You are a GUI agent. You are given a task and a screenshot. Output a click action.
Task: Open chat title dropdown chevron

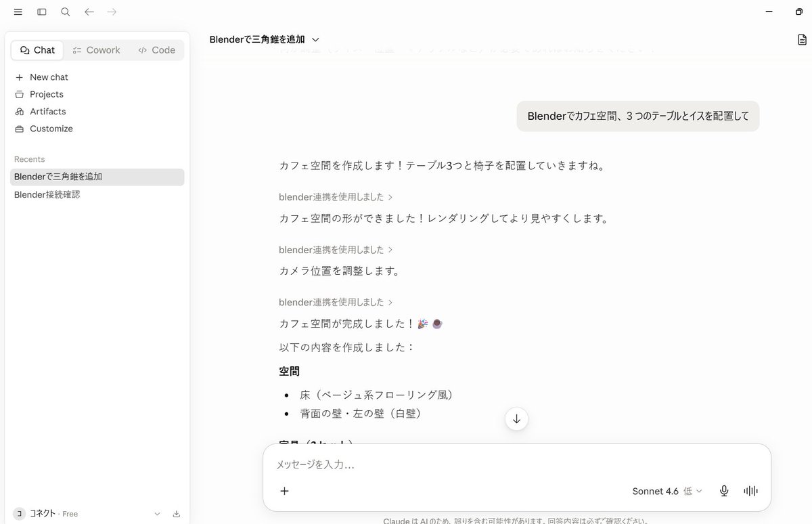pyautogui.click(x=315, y=40)
